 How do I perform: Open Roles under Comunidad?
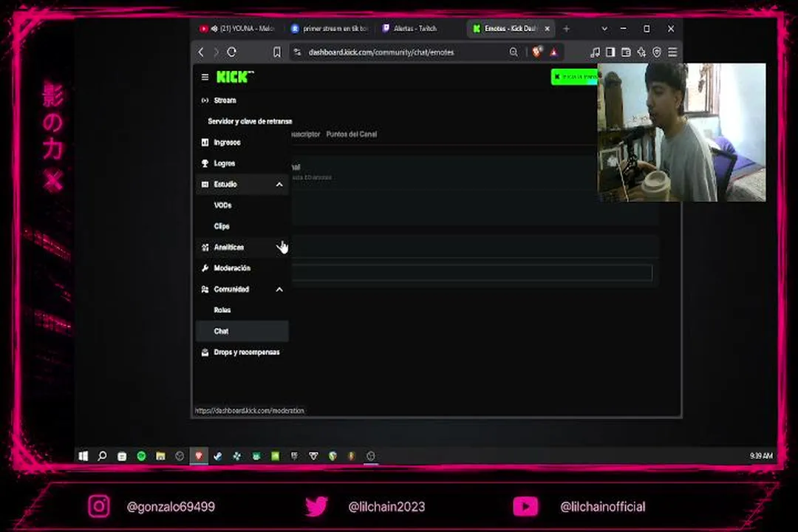(x=222, y=310)
